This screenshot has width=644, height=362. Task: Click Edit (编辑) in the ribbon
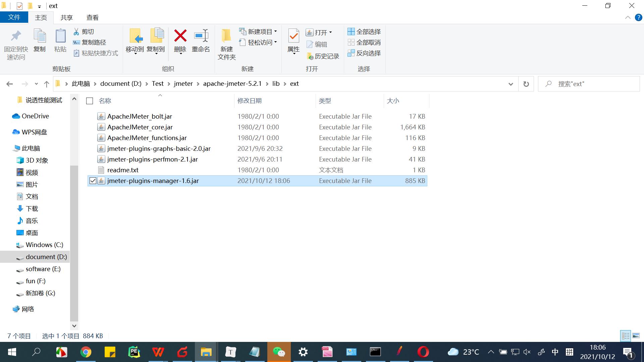click(x=317, y=44)
